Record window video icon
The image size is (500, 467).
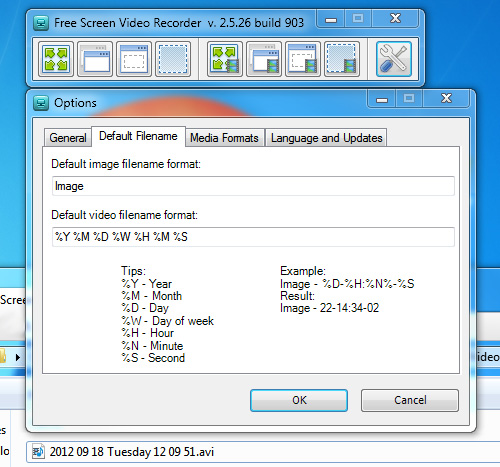pyautogui.click(x=264, y=59)
